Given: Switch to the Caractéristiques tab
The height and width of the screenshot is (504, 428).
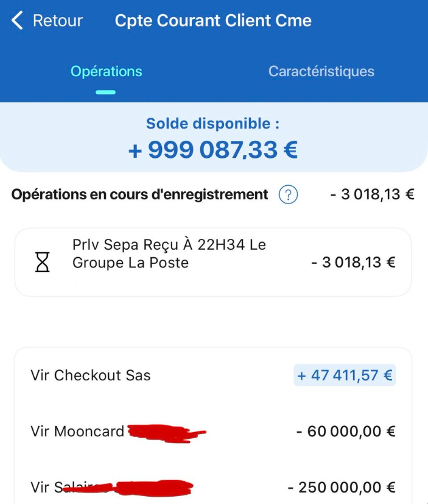Looking at the screenshot, I should (321, 71).
